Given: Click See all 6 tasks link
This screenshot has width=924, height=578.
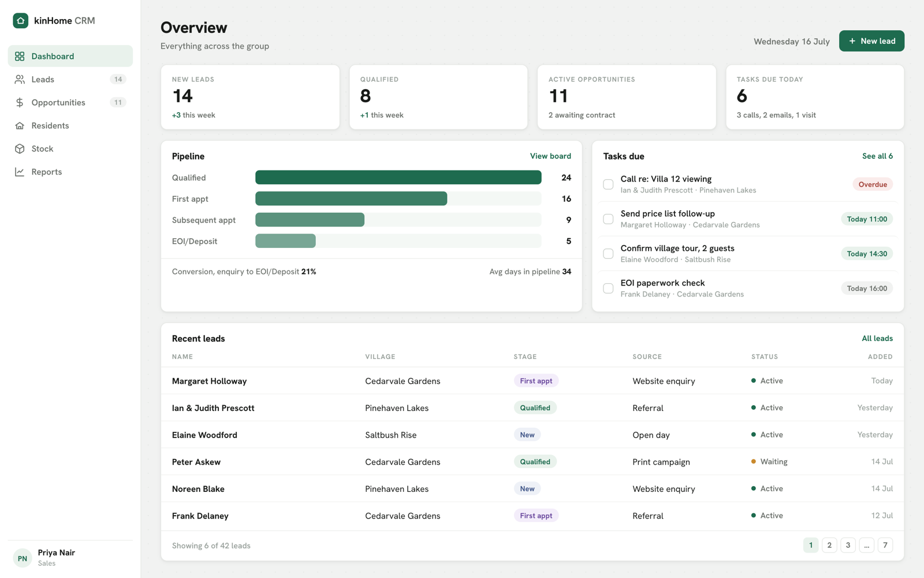Looking at the screenshot, I should [877, 156].
